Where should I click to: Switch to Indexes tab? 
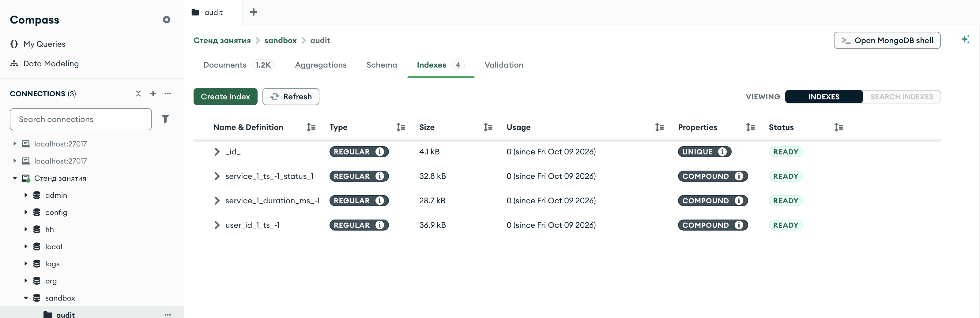(441, 65)
